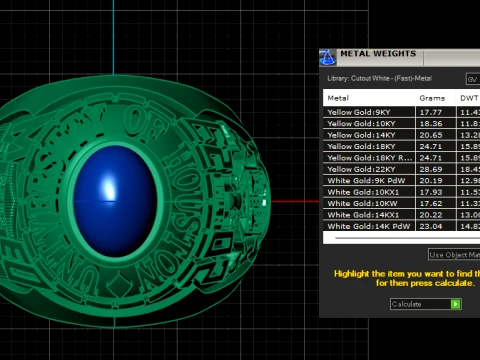Click the blue oval gemstone on the ring
This screenshot has height=360, width=480.
pyautogui.click(x=115, y=201)
